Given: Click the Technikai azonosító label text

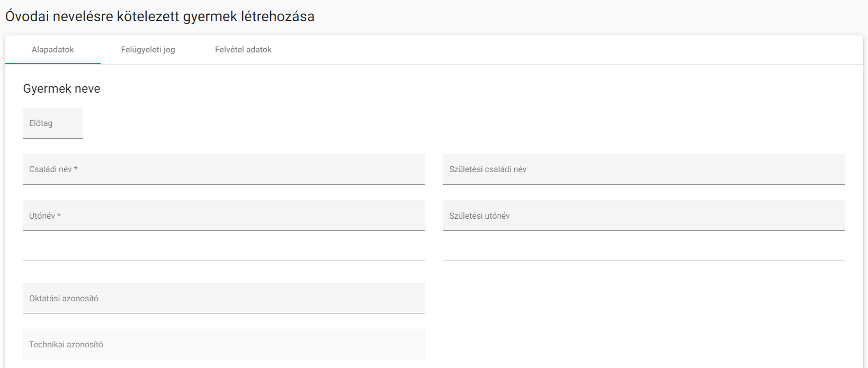Looking at the screenshot, I should tap(66, 345).
